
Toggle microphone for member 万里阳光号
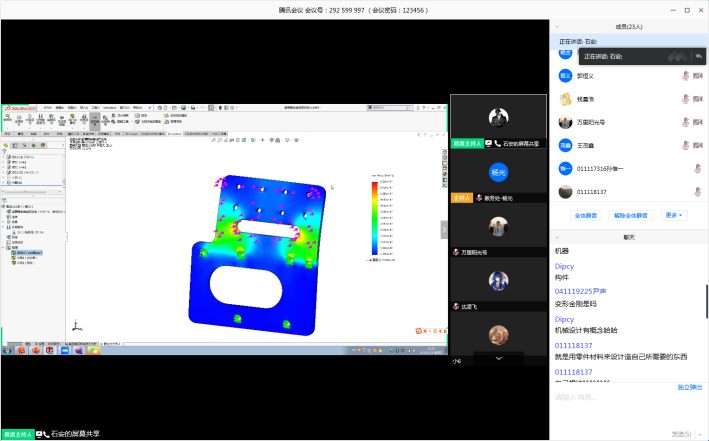[685, 122]
